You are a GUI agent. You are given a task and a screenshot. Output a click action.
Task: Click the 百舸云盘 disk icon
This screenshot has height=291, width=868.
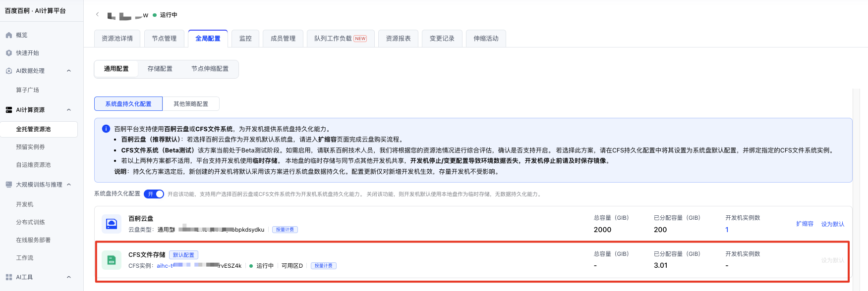pos(112,224)
